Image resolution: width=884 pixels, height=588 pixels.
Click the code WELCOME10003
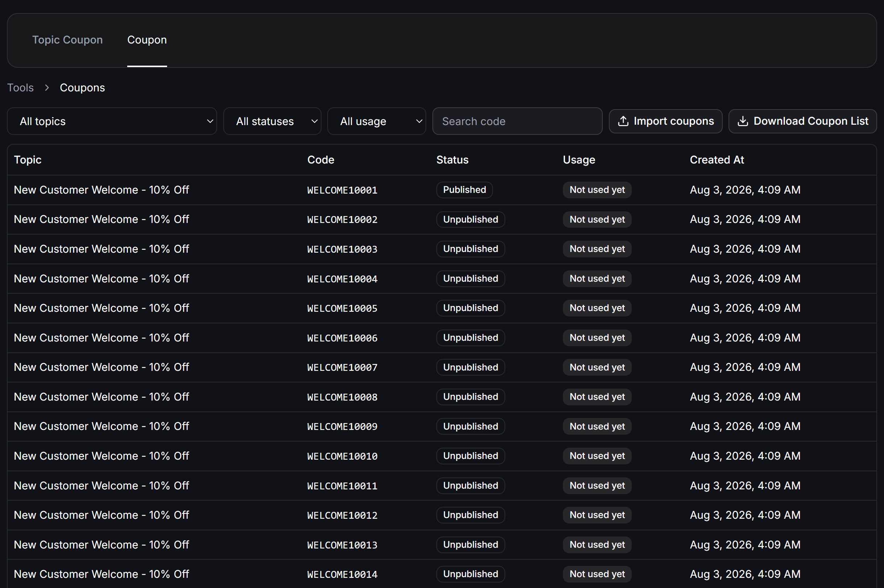[x=342, y=249]
